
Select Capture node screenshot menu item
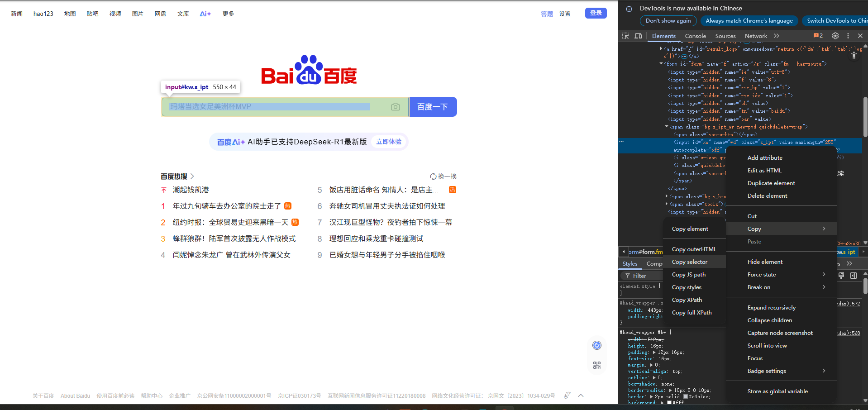click(781, 333)
